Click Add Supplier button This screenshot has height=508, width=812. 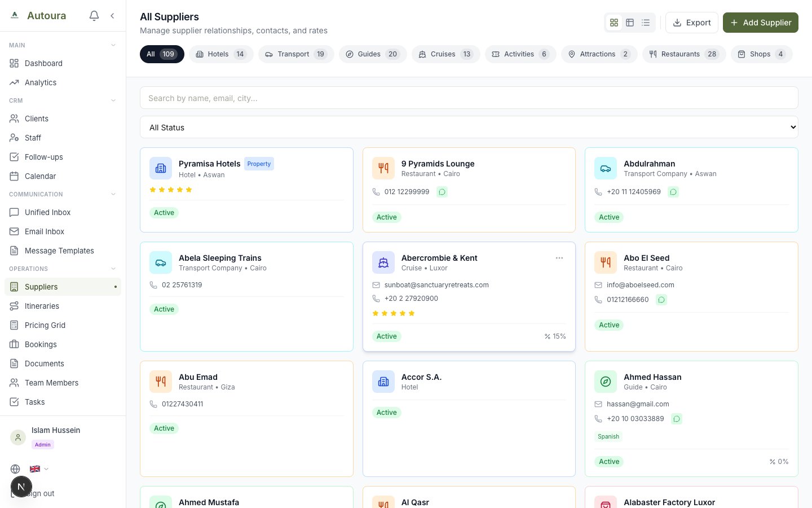pos(761,23)
